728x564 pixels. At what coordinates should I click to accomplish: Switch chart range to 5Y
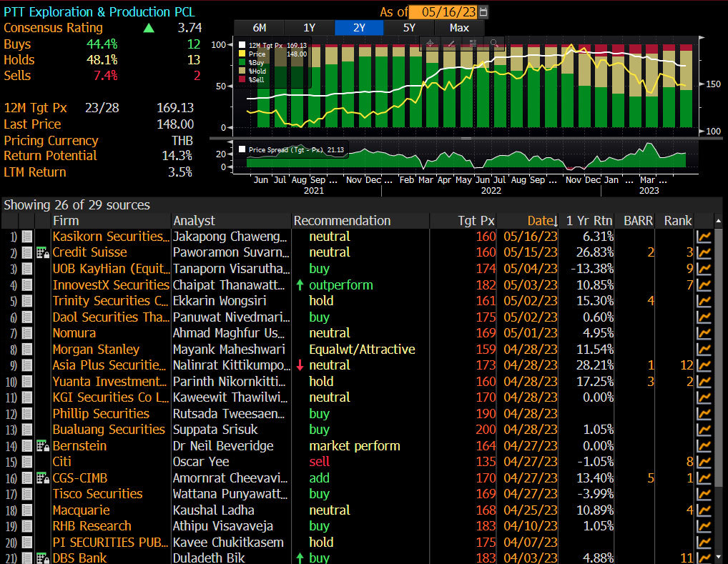click(409, 28)
